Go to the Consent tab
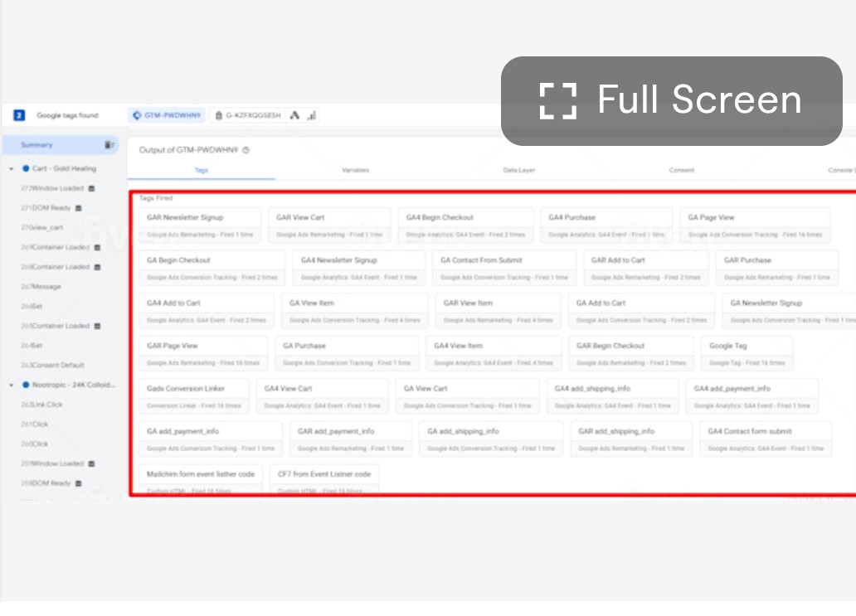The height and width of the screenshot is (616, 856). click(x=682, y=170)
